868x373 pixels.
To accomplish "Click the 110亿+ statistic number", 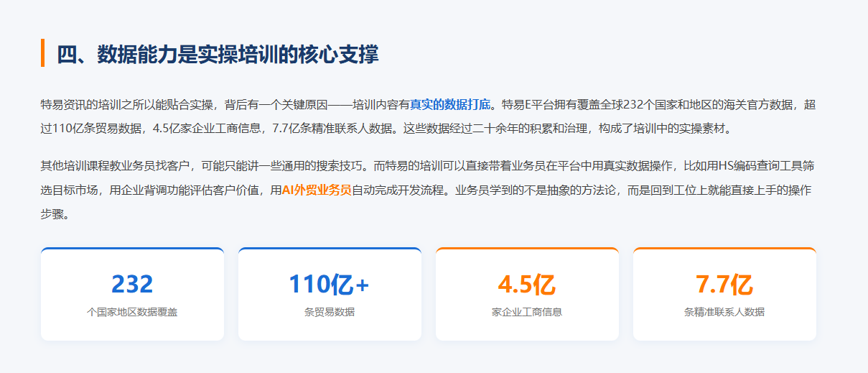I will click(330, 285).
